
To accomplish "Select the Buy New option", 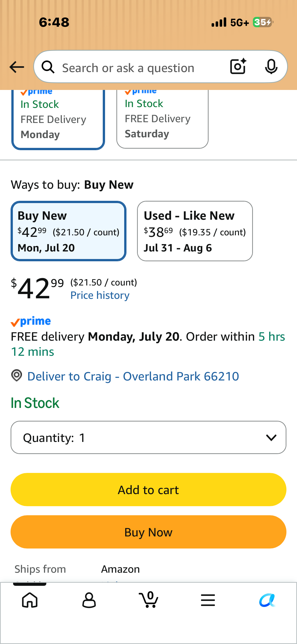I will click(69, 231).
